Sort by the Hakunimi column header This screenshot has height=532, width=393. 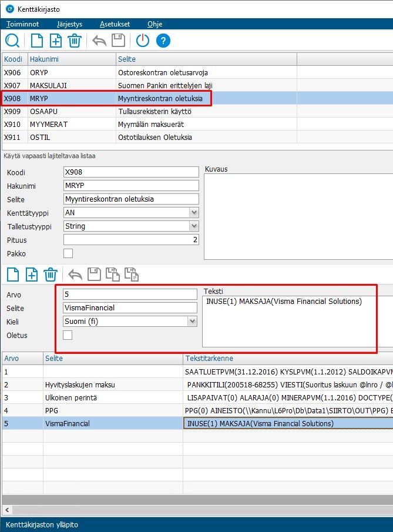coord(70,59)
